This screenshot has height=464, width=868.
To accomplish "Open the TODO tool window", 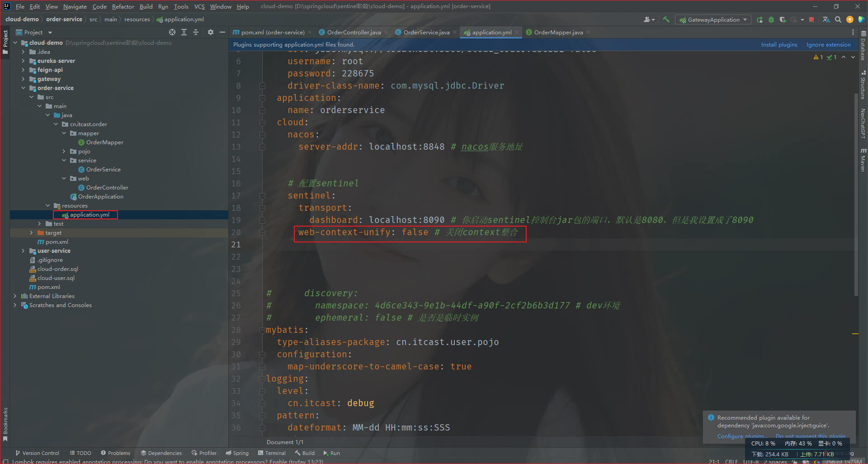I will tap(80, 453).
